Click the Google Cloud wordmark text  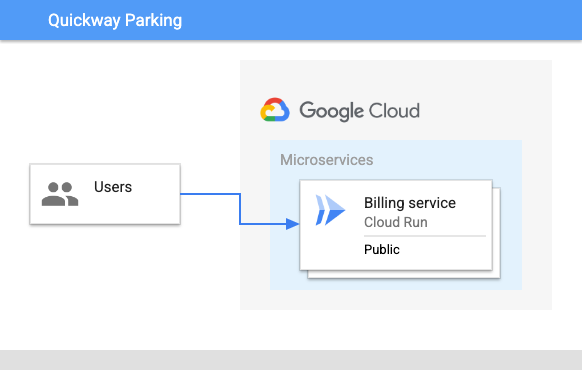point(360,111)
